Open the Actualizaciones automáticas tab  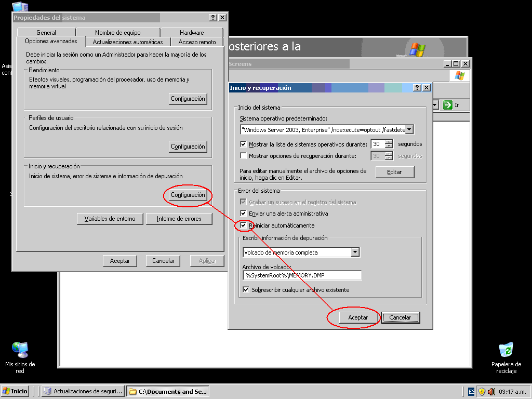[x=128, y=42]
